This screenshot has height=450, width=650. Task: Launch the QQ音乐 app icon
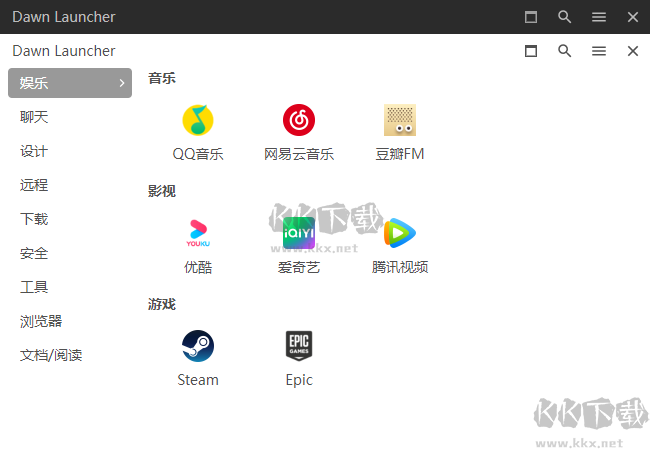coord(198,120)
